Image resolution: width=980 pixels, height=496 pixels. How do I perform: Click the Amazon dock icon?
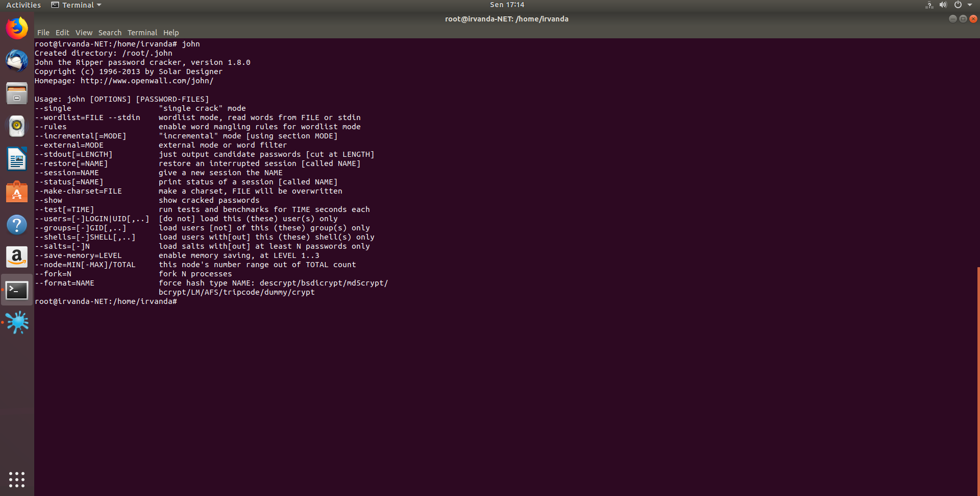[x=17, y=257]
